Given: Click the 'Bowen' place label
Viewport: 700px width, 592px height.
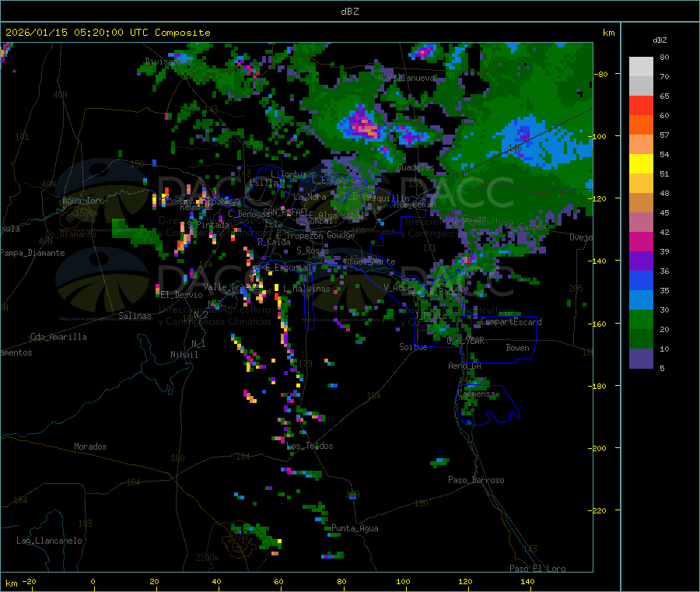Looking at the screenshot, I should pyautogui.click(x=517, y=348).
